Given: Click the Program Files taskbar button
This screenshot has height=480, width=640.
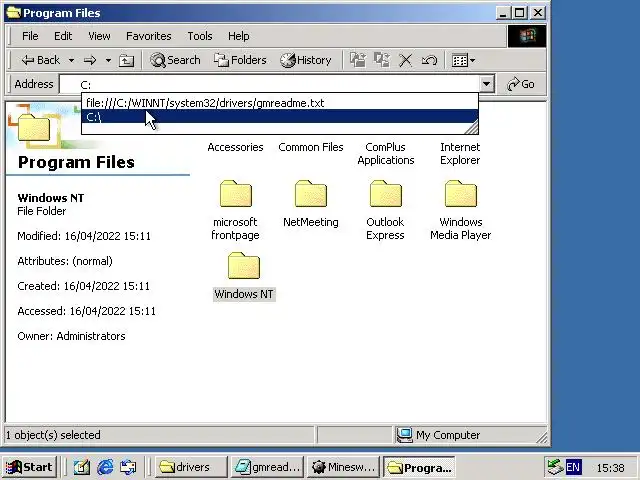Looking at the screenshot, I should (x=420, y=467).
